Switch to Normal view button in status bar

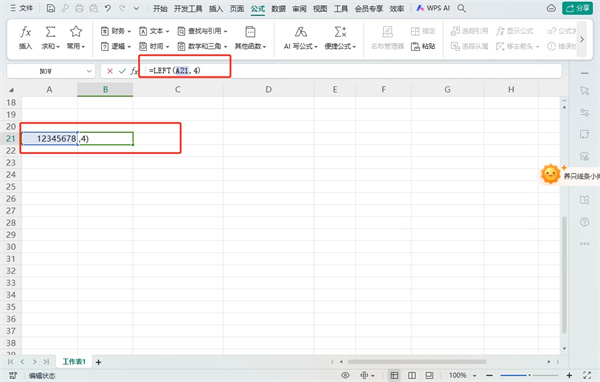[x=394, y=375]
